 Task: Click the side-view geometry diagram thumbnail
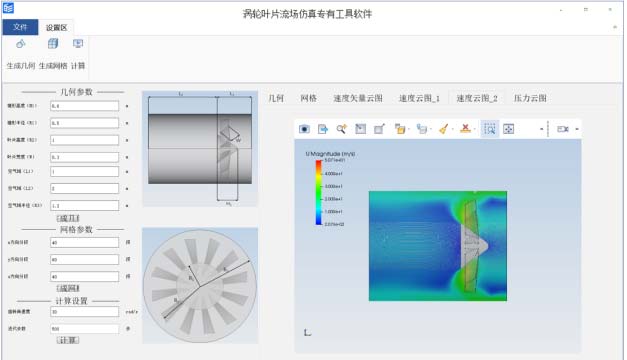(x=200, y=149)
